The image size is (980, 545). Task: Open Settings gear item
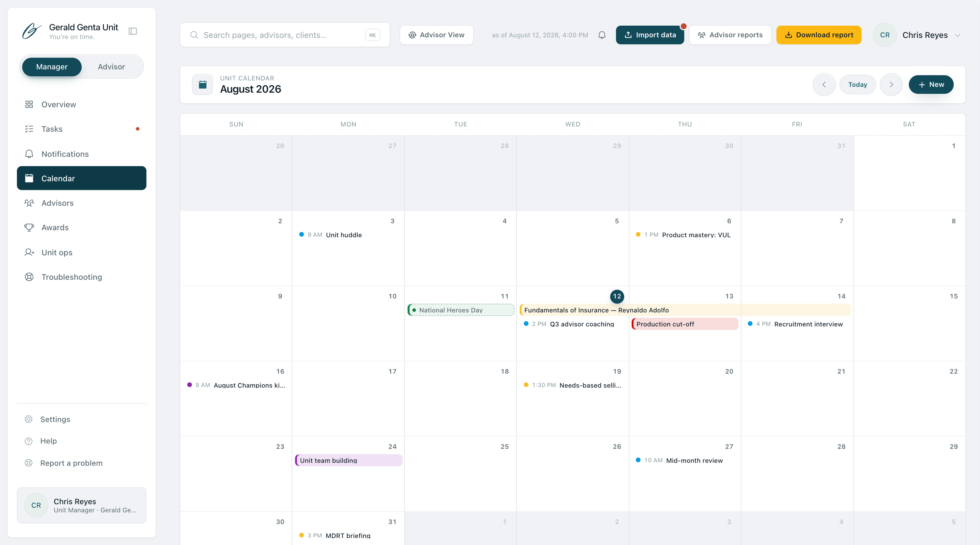click(81, 419)
